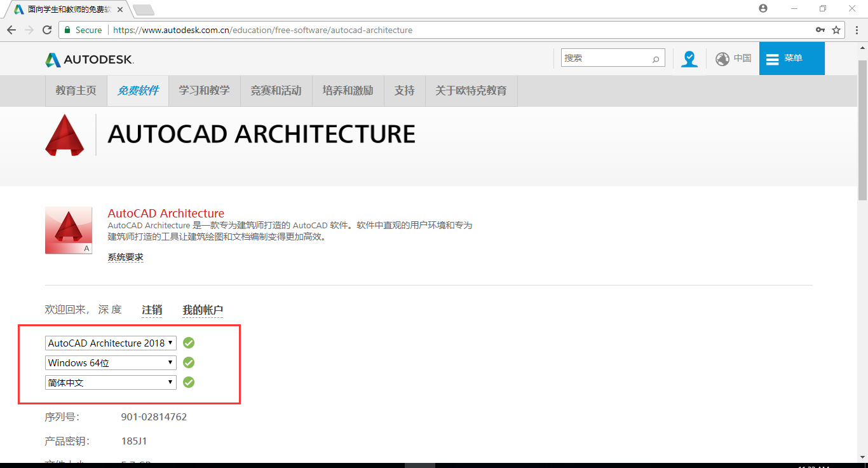This screenshot has width=868, height=468.
Task: Open the user account icon
Action: tap(689, 59)
